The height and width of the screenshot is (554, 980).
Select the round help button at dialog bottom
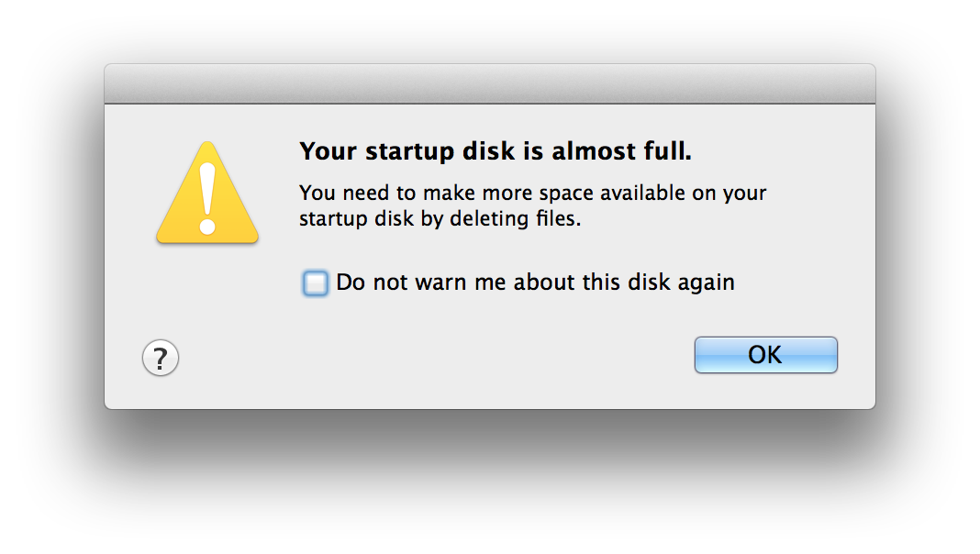(161, 358)
